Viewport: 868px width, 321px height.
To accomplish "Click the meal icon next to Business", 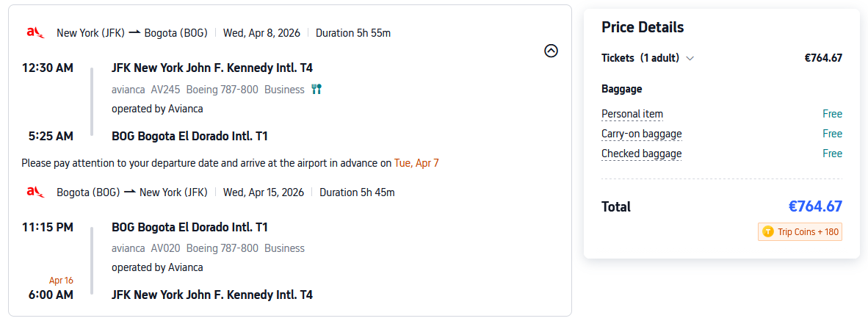I will 317,90.
